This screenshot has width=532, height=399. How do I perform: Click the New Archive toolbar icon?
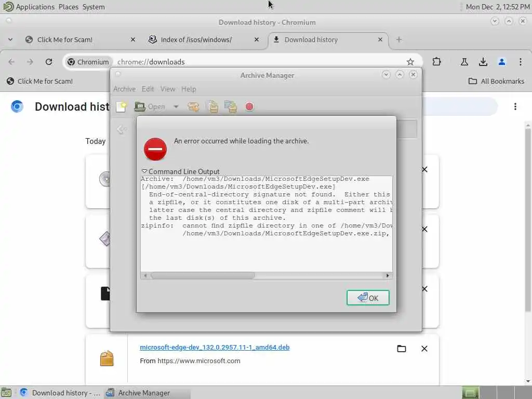121,107
